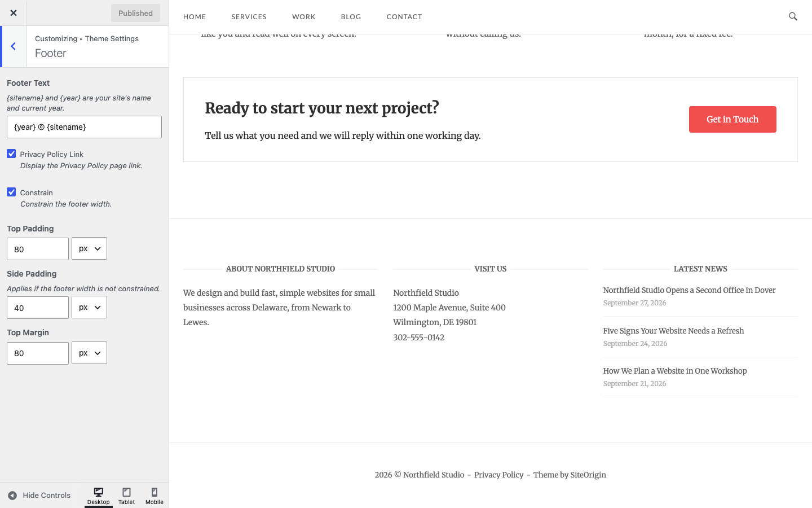Click the VISIT US widget title

(x=491, y=269)
